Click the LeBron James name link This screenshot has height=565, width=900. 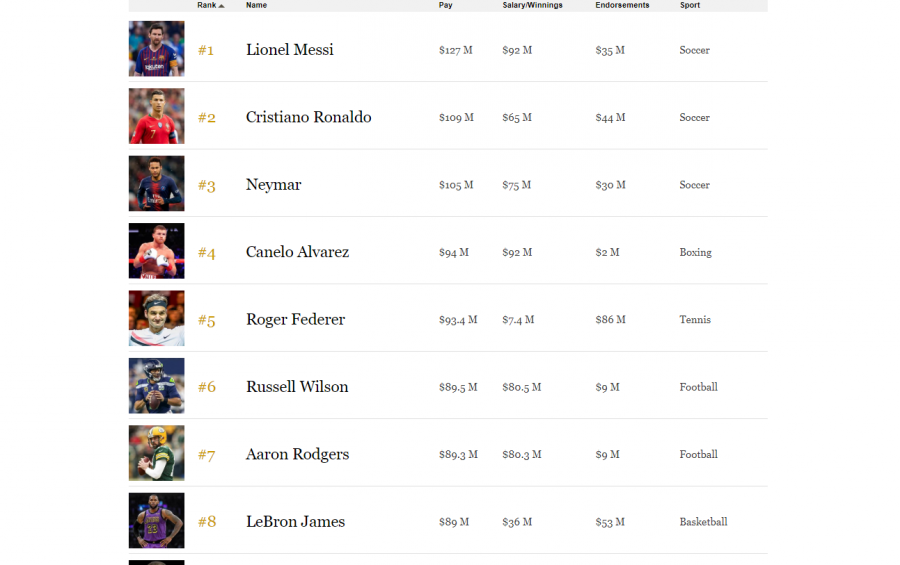point(295,522)
